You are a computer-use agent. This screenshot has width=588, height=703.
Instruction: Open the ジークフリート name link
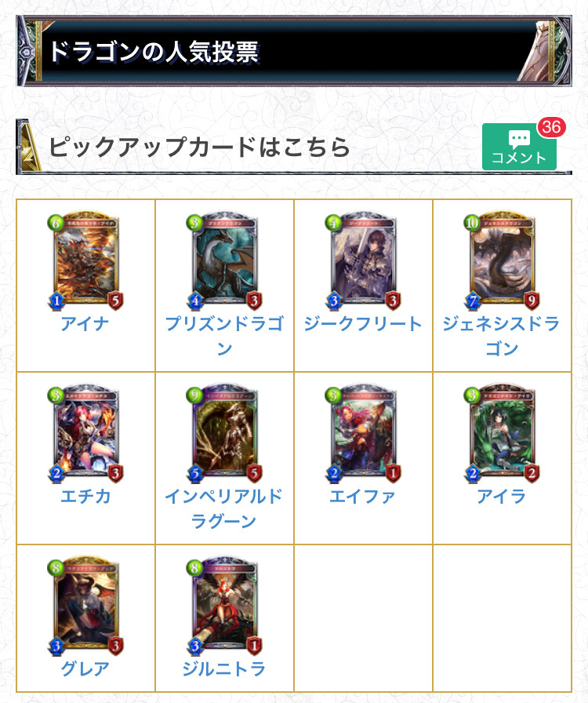[363, 324]
